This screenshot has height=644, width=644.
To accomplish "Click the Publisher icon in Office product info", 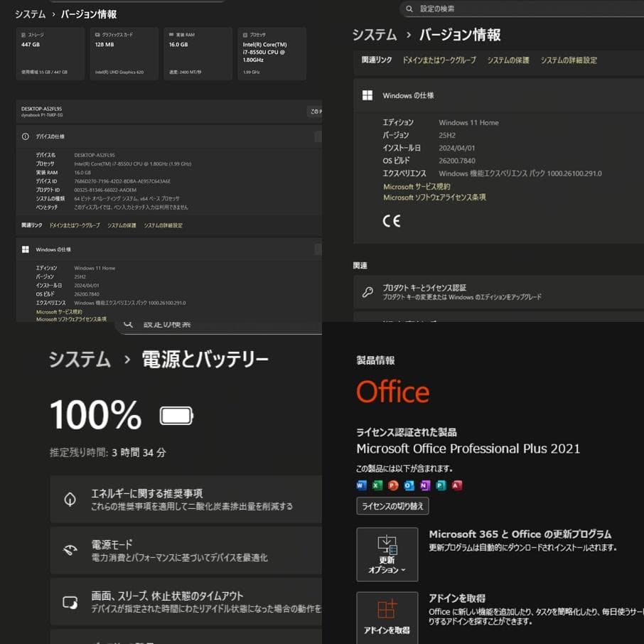I will coord(441,485).
